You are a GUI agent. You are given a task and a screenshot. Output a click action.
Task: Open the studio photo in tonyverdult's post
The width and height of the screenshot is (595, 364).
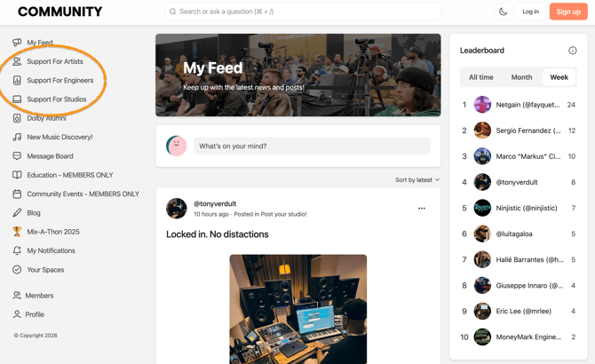tap(297, 309)
